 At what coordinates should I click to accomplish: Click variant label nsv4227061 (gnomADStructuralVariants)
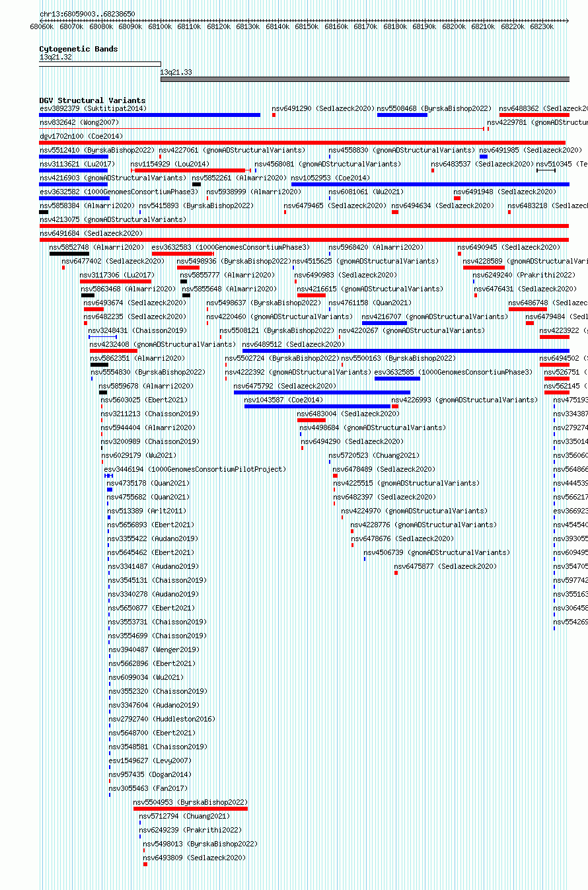(232, 150)
